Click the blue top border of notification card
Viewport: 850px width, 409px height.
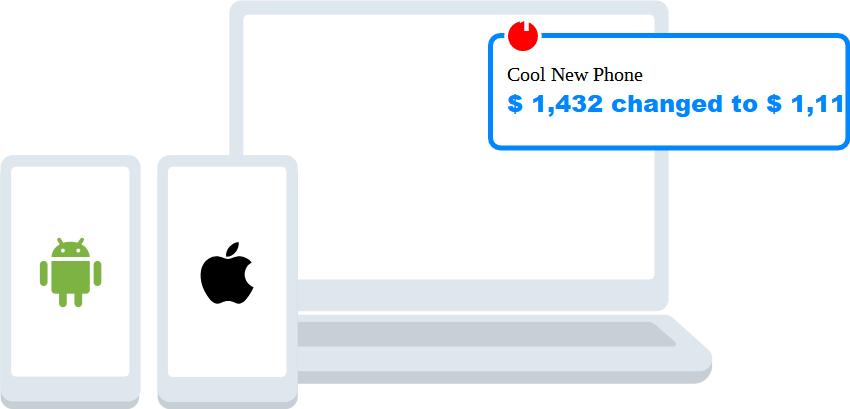pyautogui.click(x=694, y=36)
